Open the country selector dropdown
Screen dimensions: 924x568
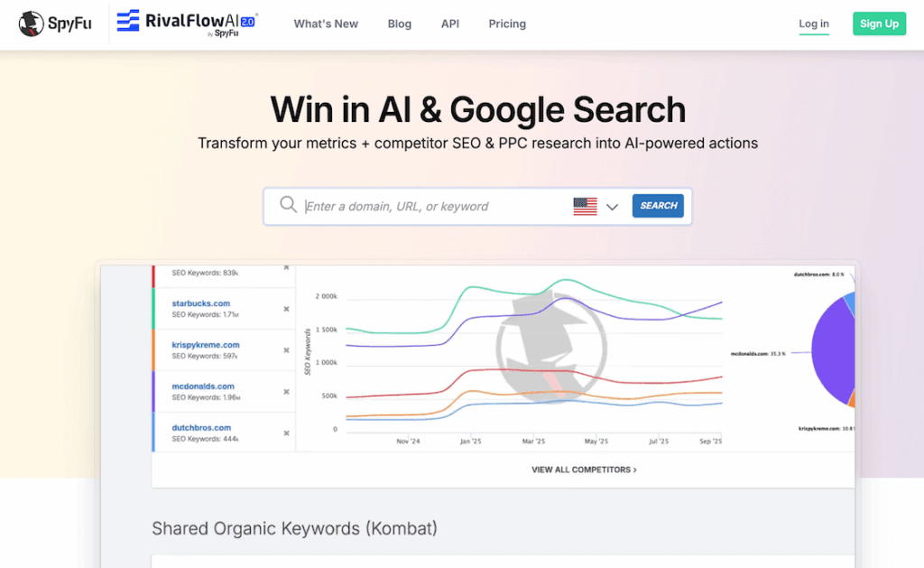[613, 206]
